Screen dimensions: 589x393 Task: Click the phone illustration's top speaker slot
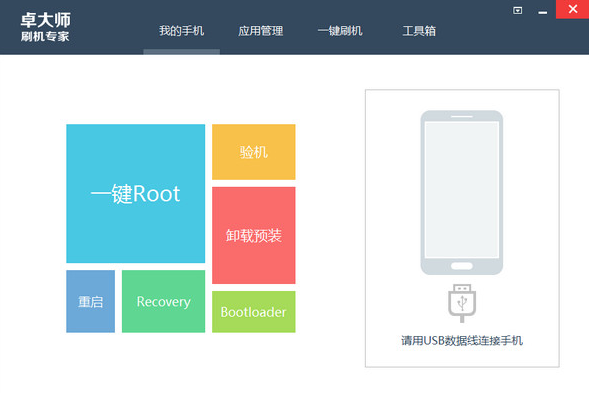click(462, 116)
